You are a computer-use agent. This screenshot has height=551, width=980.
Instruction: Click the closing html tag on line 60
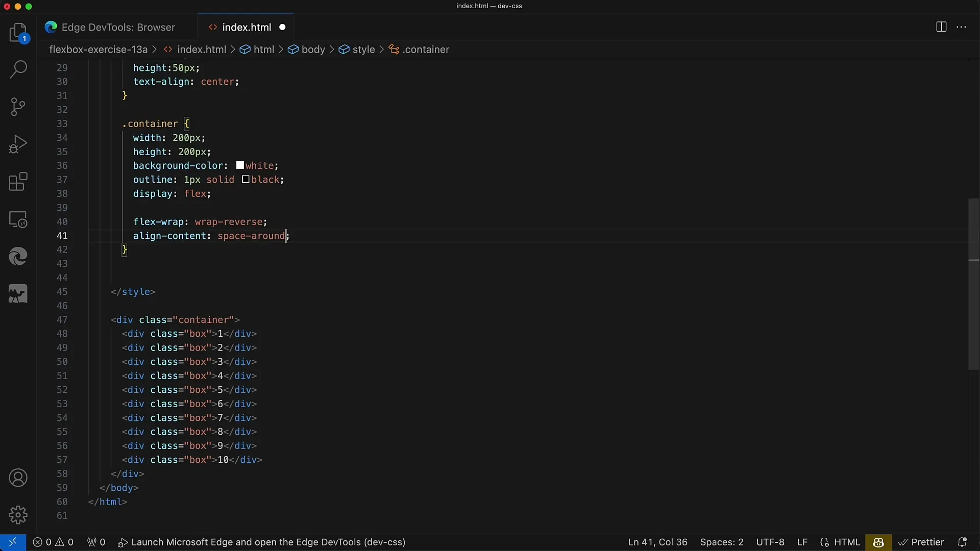pyautogui.click(x=108, y=502)
